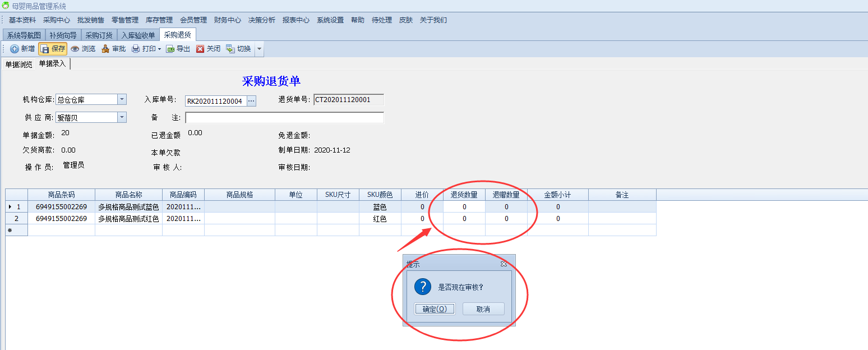
Task: Click the 退货单号 field CT202011120001
Action: [x=349, y=100]
